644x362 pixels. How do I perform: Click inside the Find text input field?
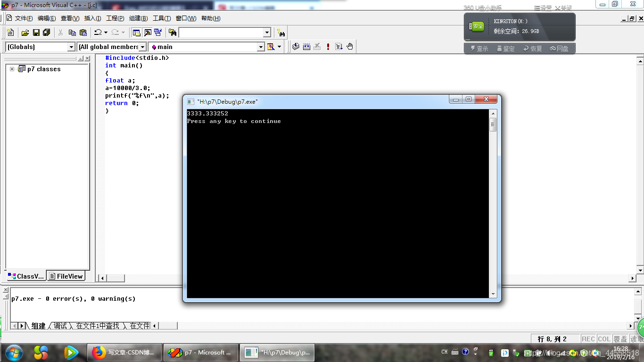point(221,33)
